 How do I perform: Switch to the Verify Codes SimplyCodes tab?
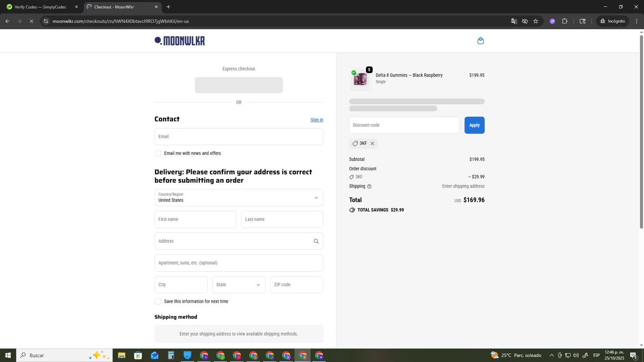tap(40, 7)
